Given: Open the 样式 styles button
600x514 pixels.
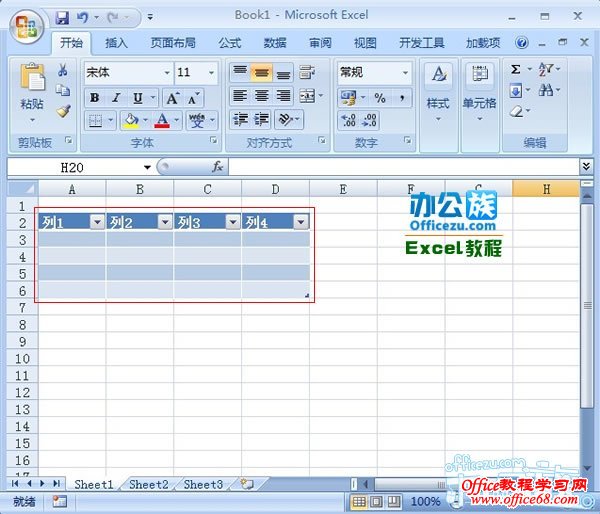Looking at the screenshot, I should 439,94.
